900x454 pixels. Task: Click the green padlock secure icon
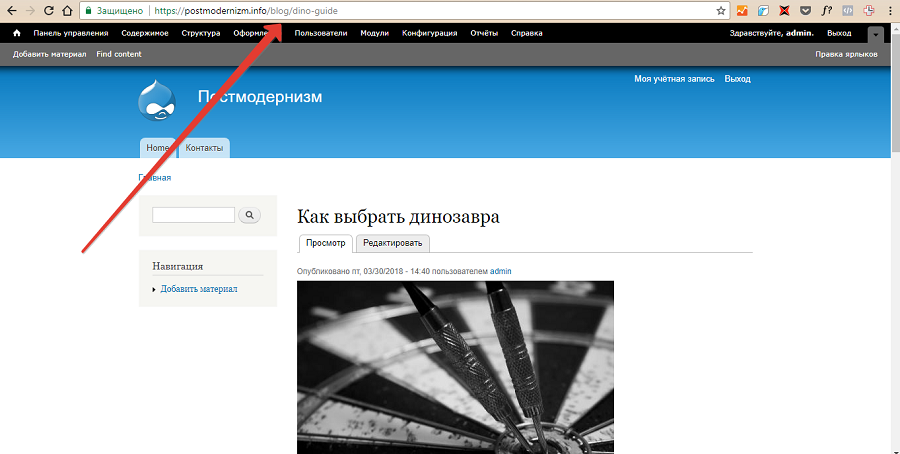click(x=88, y=11)
